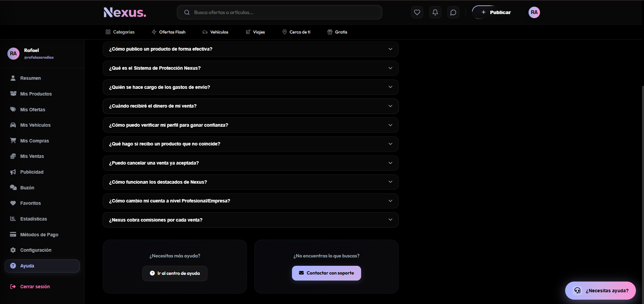This screenshot has width=644, height=304.
Task: Click the Estadísticas chart icon
Action: 13,219
